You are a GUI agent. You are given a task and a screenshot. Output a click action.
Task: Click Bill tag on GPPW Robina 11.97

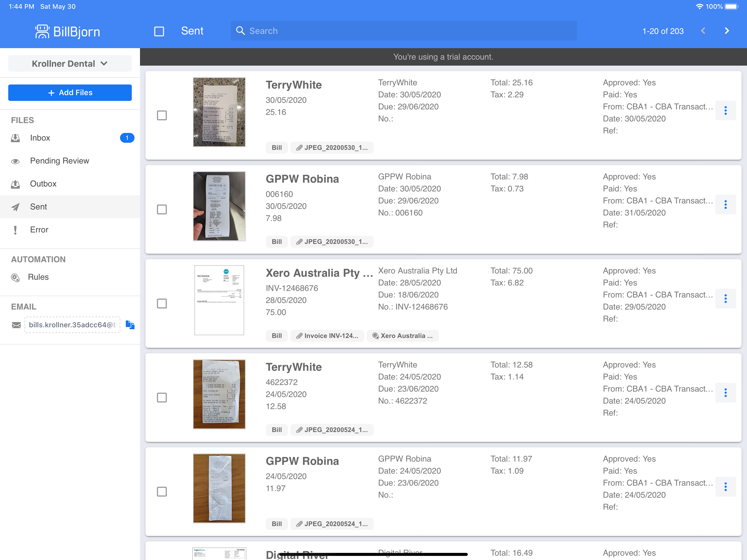pos(277,524)
